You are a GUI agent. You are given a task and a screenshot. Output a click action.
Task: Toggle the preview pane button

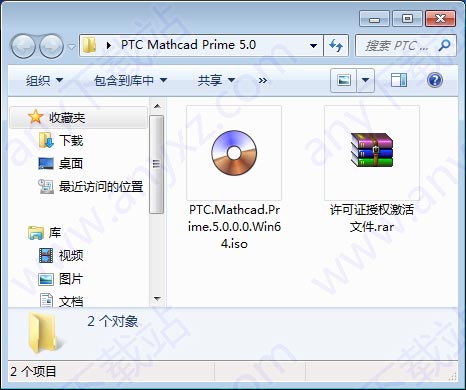pos(398,80)
